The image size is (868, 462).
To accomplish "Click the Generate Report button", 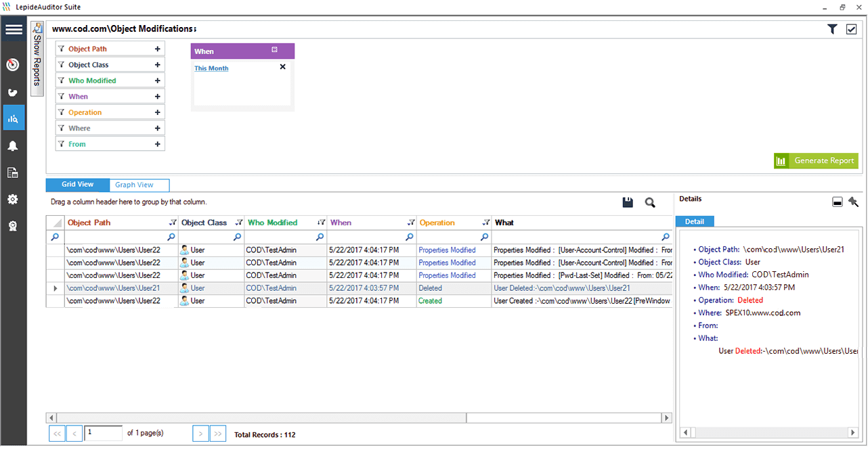I will pos(816,161).
